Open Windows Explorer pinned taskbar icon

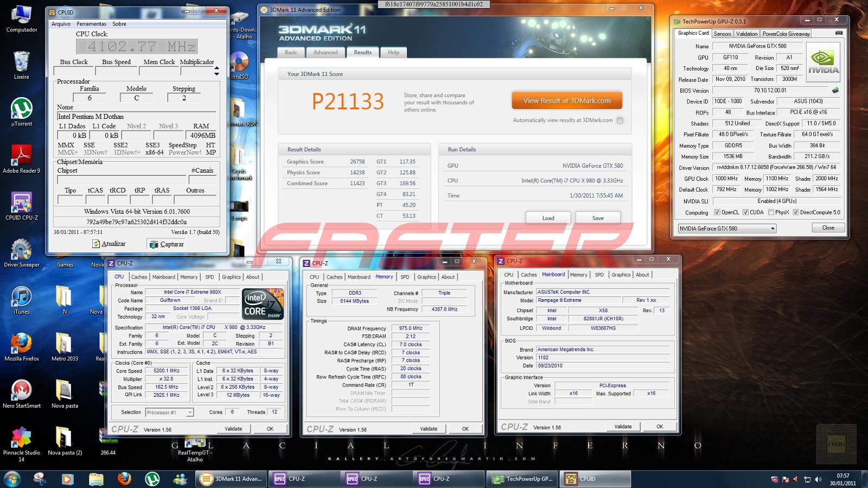[96, 479]
